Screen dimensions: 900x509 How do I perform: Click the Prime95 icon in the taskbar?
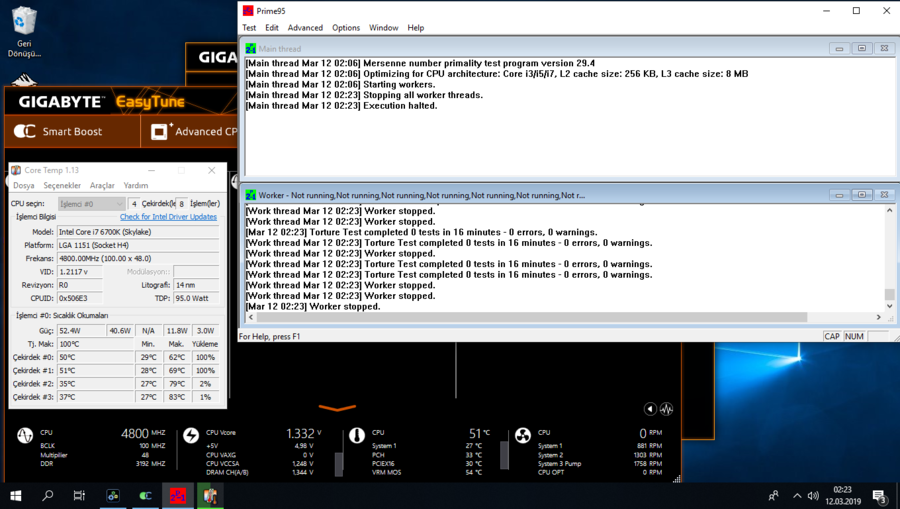click(177, 495)
